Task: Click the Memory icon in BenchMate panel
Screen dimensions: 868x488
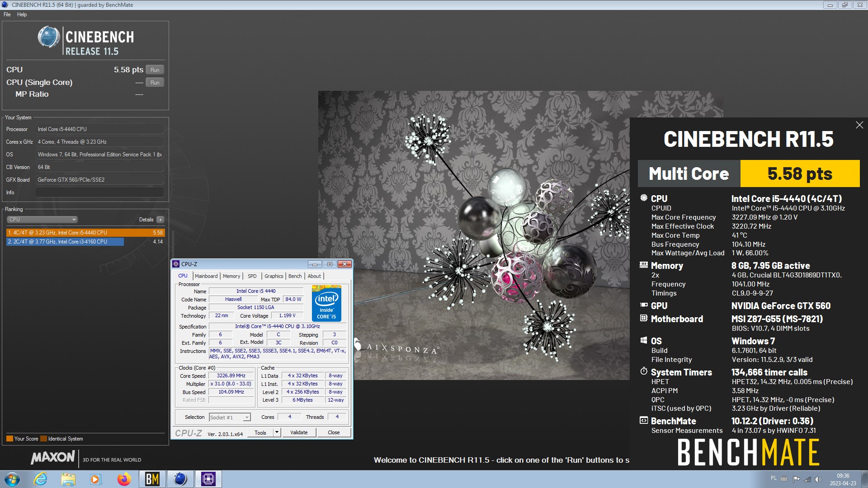Action: [x=644, y=265]
